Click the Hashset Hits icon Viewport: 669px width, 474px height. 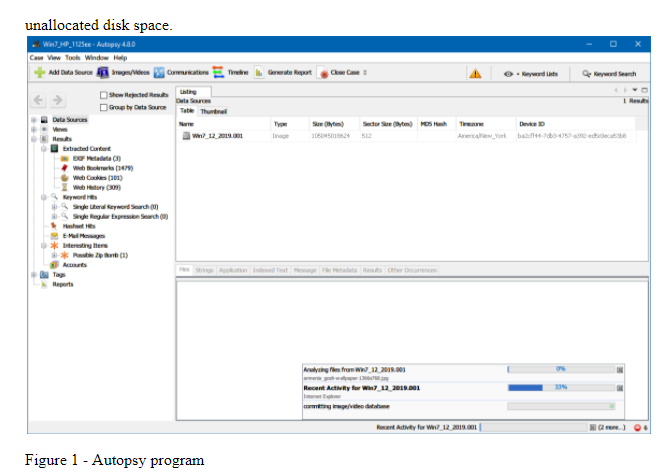coord(54,226)
